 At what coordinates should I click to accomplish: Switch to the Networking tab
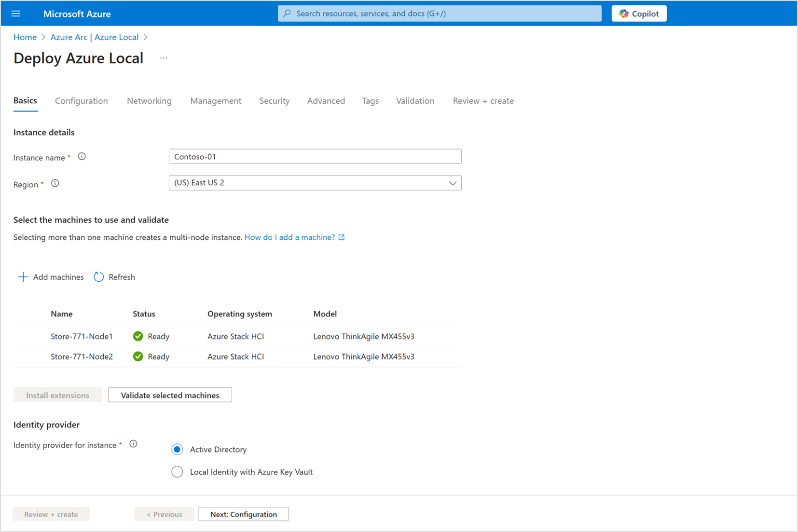[149, 101]
